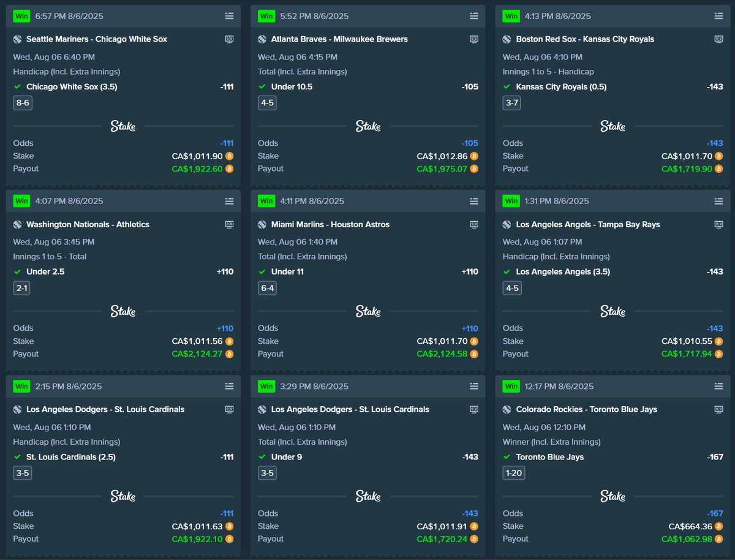Click payout amount CA$1,717.94
This screenshot has height=560, width=735.
tap(687, 354)
